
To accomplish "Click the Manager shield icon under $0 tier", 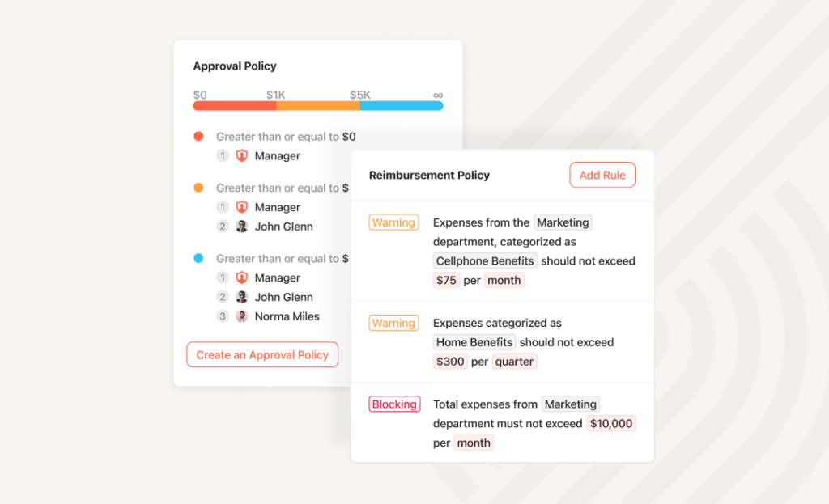I will (241, 156).
